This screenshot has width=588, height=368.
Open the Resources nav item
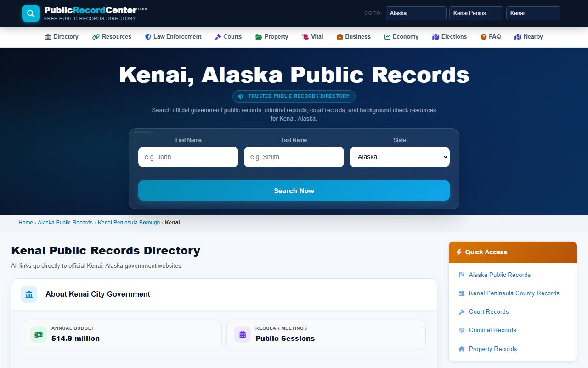(x=112, y=37)
